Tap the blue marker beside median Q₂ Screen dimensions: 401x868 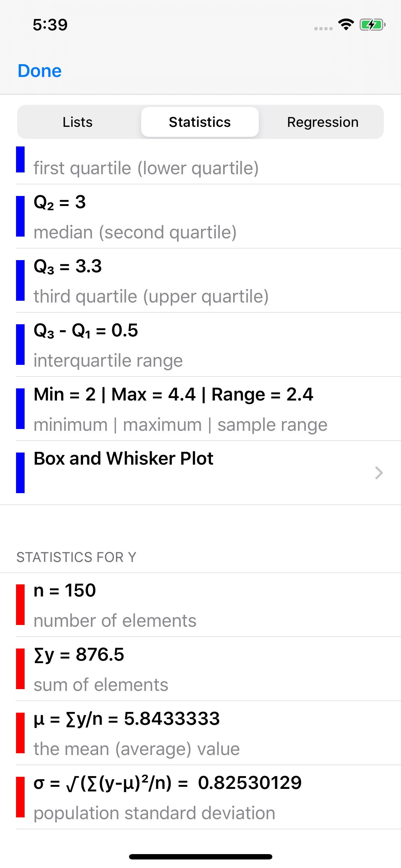click(x=20, y=216)
